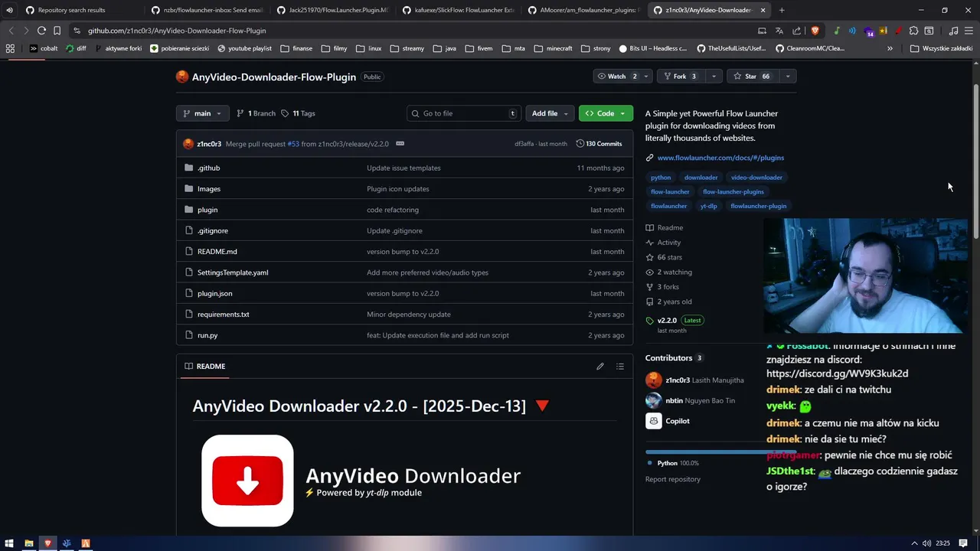Open the browser extensions puzzle icon
The height and width of the screenshot is (551, 980).
click(913, 31)
